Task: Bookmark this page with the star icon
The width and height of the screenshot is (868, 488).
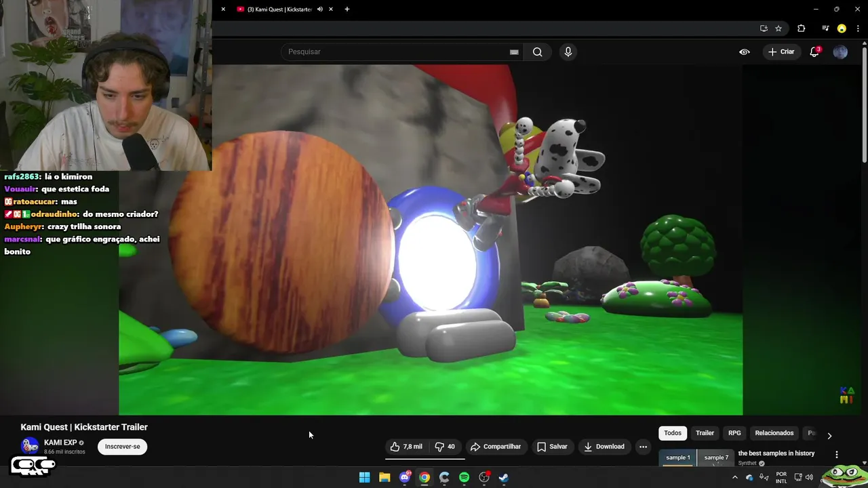Action: [778, 28]
